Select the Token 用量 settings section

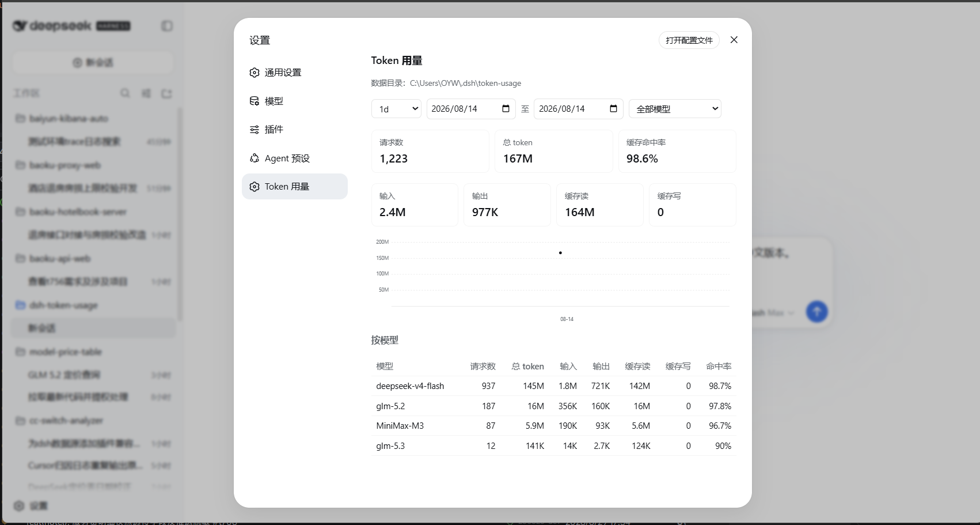294,187
